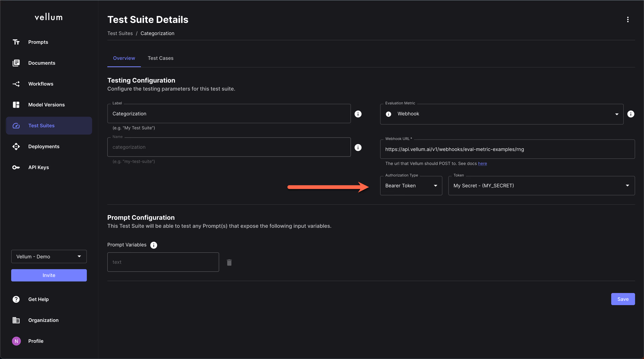The width and height of the screenshot is (644, 359).
Task: Open Model Versions in sidebar
Action: (x=46, y=105)
